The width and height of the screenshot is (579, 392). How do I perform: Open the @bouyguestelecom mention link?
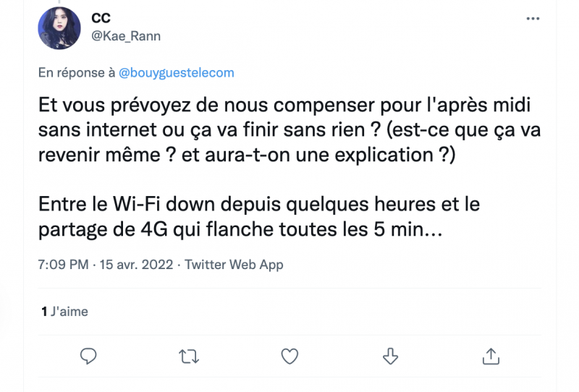click(176, 72)
